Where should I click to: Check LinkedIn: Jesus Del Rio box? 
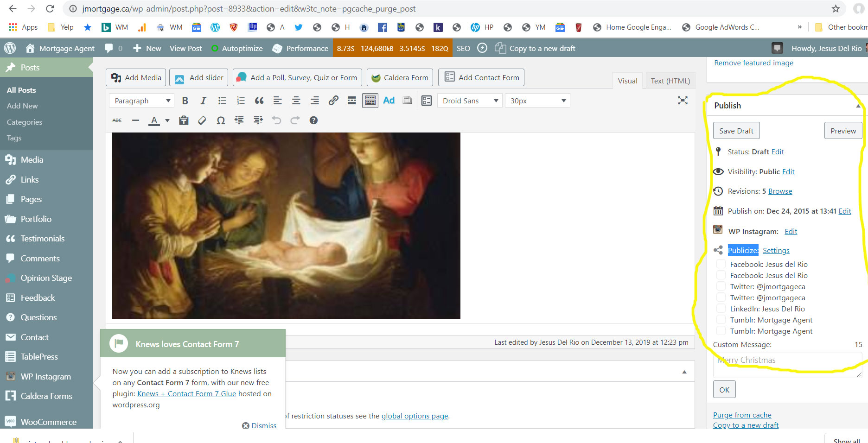pyautogui.click(x=721, y=309)
